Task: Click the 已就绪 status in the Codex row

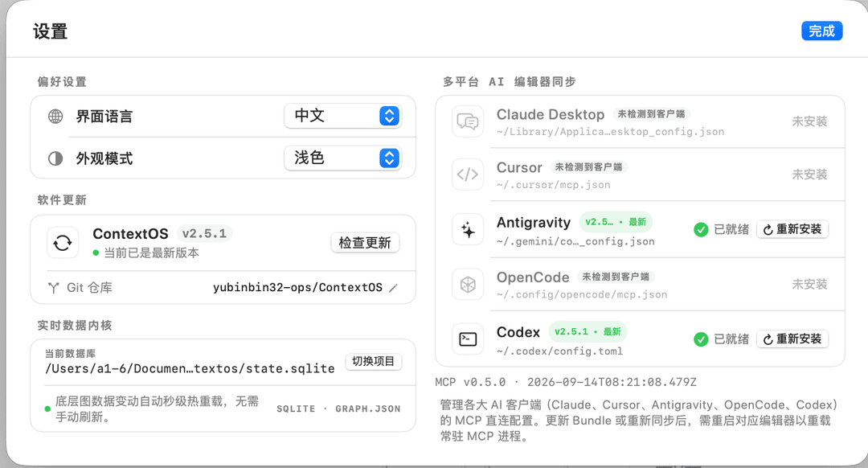Action: coord(731,339)
